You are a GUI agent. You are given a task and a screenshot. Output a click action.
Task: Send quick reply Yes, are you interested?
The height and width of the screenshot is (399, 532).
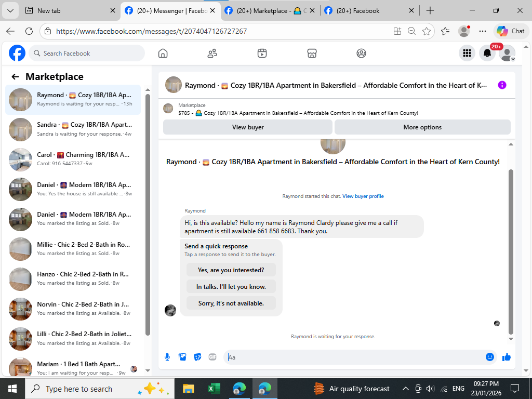coord(231,270)
